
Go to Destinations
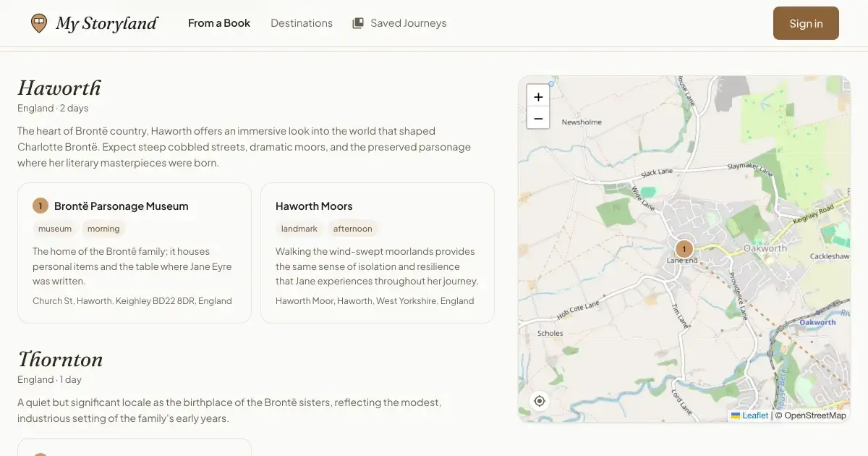click(302, 23)
